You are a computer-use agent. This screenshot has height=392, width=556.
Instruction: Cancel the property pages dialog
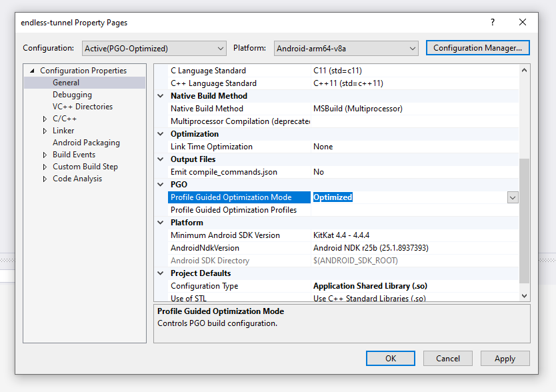click(447, 358)
